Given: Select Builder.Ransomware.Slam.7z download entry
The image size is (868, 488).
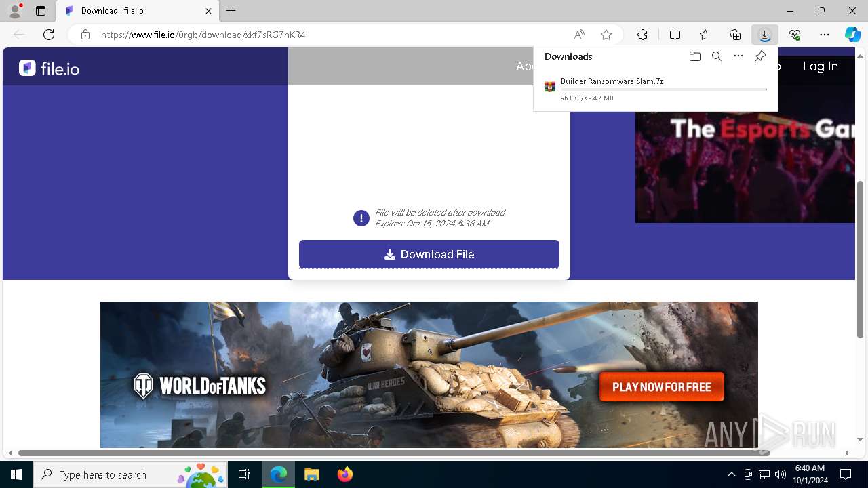Looking at the screenshot, I should pos(655,89).
